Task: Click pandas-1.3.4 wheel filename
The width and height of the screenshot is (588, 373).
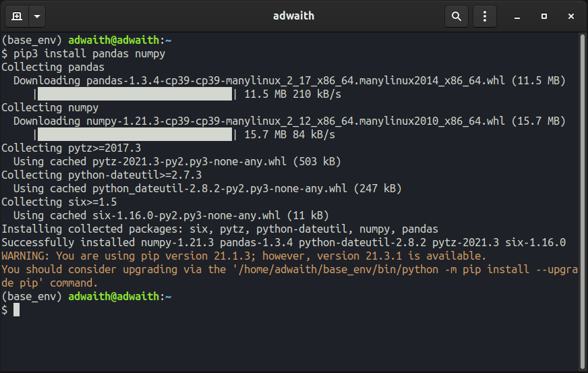Action: (x=295, y=81)
